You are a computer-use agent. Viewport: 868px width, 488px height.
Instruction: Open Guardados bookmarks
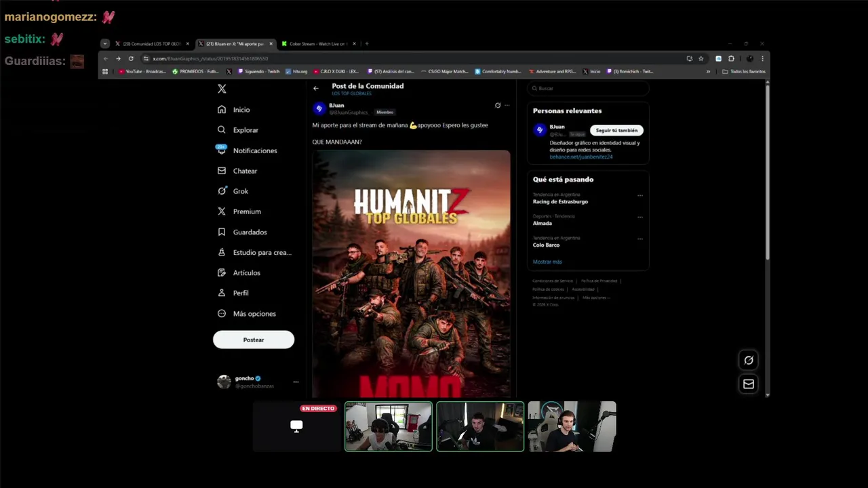242,232
